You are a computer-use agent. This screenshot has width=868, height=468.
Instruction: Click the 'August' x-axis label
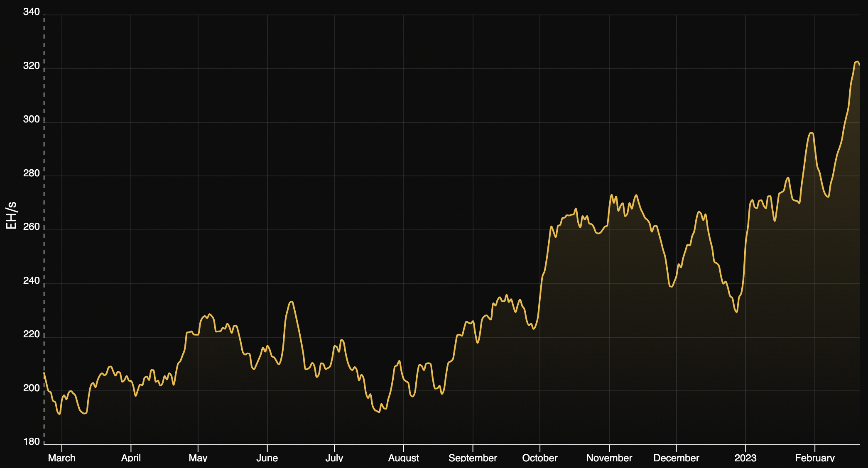click(403, 458)
